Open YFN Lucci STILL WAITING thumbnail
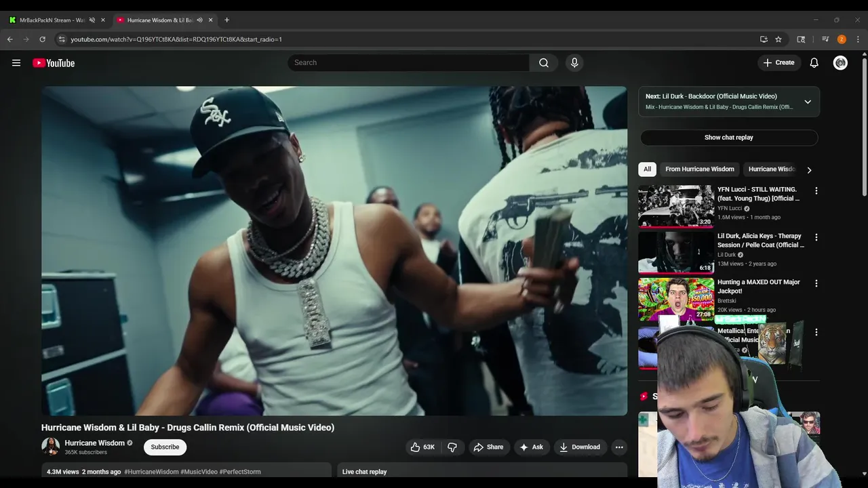The width and height of the screenshot is (868, 488). coord(675,206)
